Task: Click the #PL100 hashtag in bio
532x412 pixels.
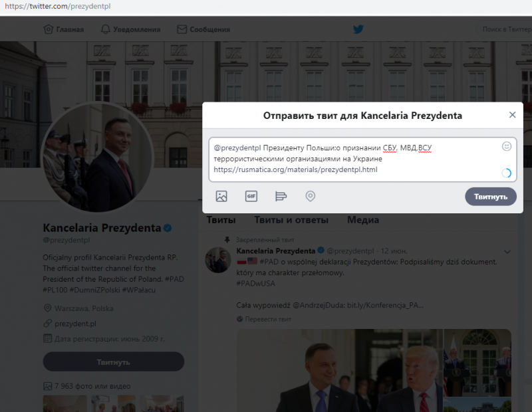Action: tap(55, 290)
